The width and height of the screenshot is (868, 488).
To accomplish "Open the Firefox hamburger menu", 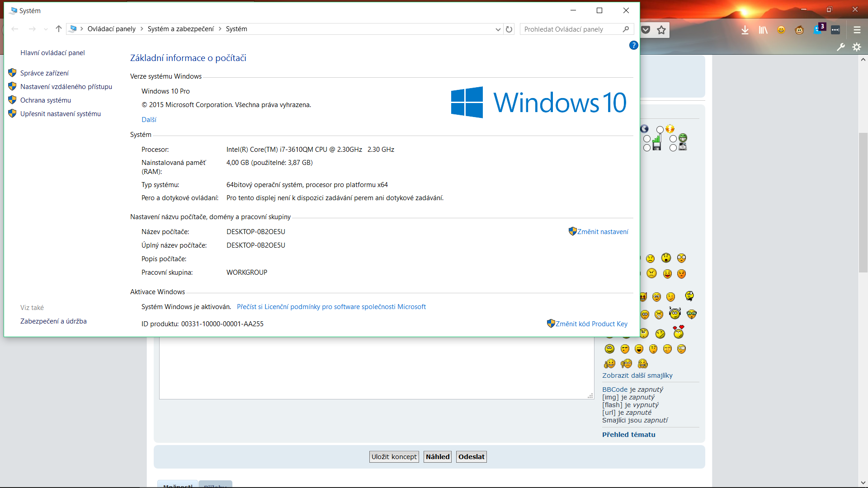I will pyautogui.click(x=857, y=30).
